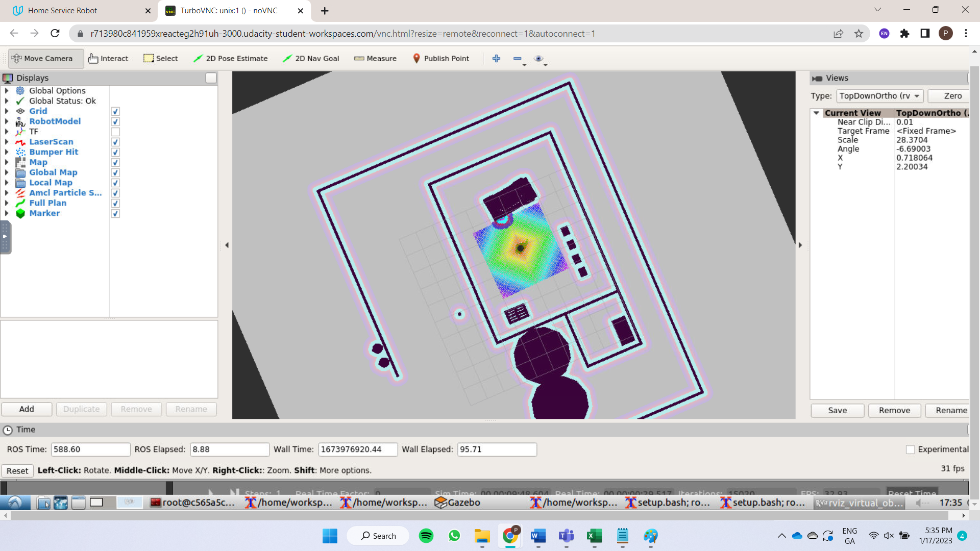This screenshot has height=551, width=980.
Task: Toggle the Experimental time option
Action: point(911,449)
